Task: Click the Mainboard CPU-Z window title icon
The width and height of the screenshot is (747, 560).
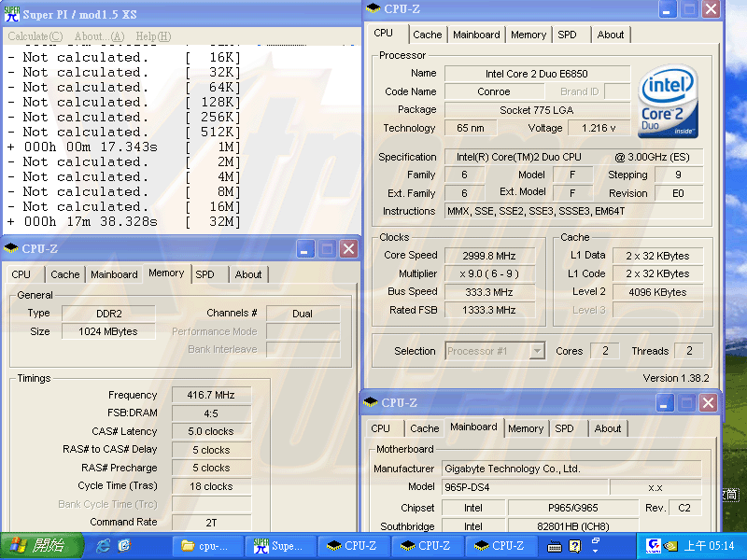Action: tap(370, 402)
